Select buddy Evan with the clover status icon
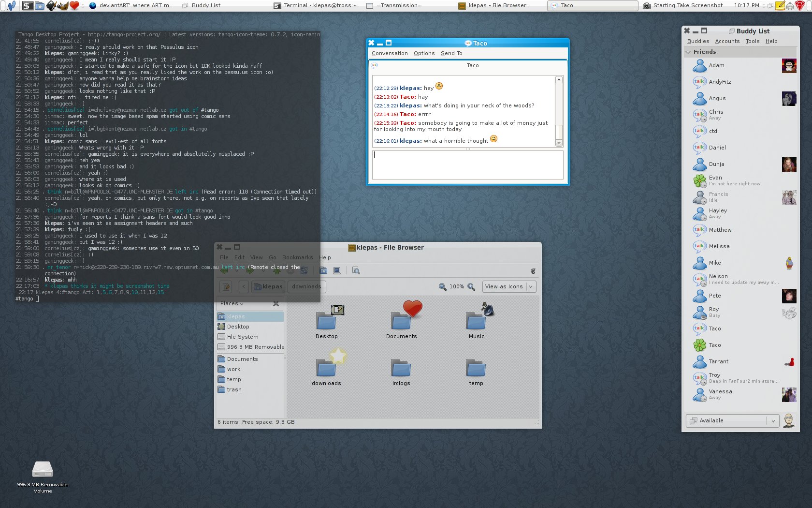 point(740,180)
